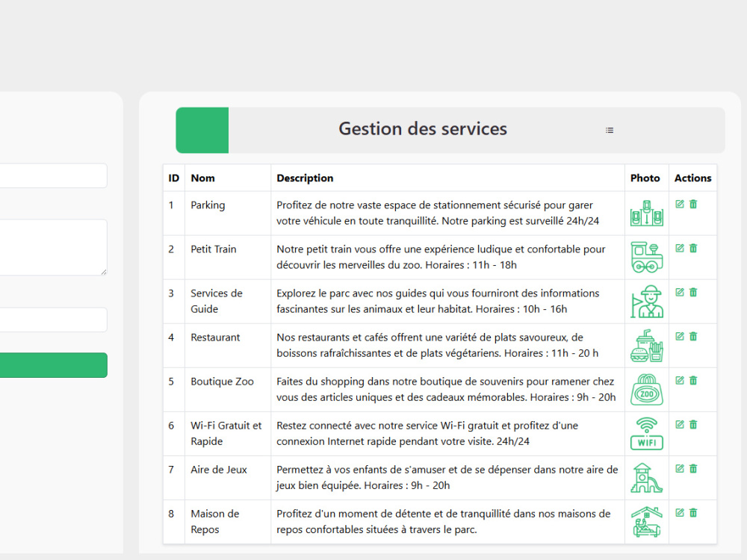This screenshot has height=560, width=747.
Task: Click the WIFI photo icon
Action: pyautogui.click(x=646, y=434)
